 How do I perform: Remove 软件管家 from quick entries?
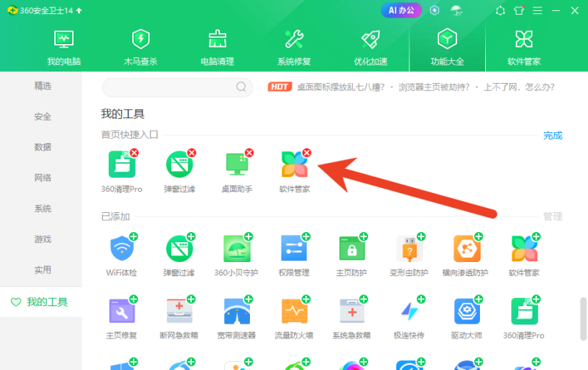306,153
